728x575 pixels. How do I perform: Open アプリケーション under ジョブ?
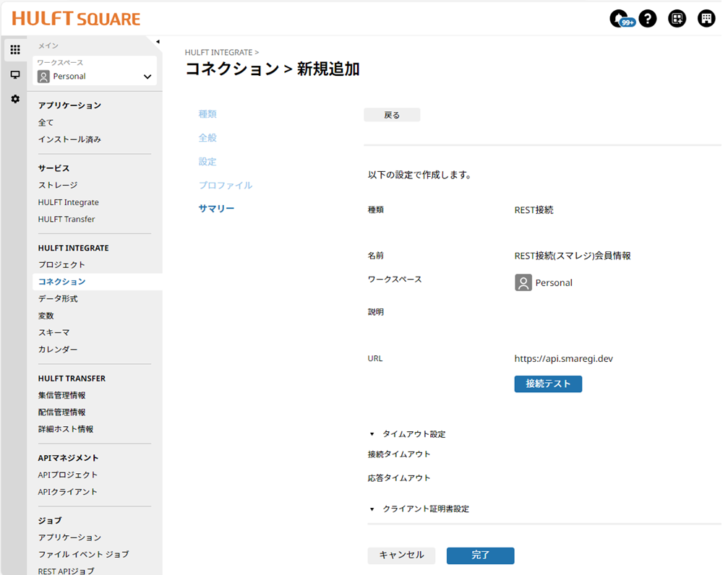point(69,537)
